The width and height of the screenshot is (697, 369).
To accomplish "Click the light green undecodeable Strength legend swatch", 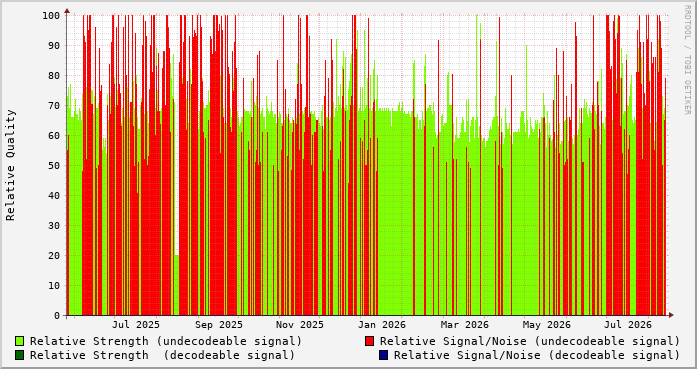I will [x=19, y=341].
